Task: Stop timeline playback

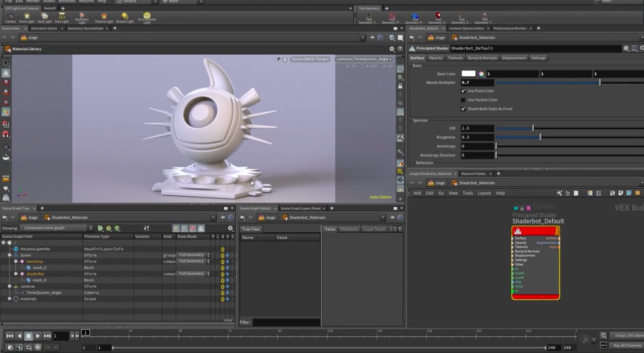Action: point(29,336)
